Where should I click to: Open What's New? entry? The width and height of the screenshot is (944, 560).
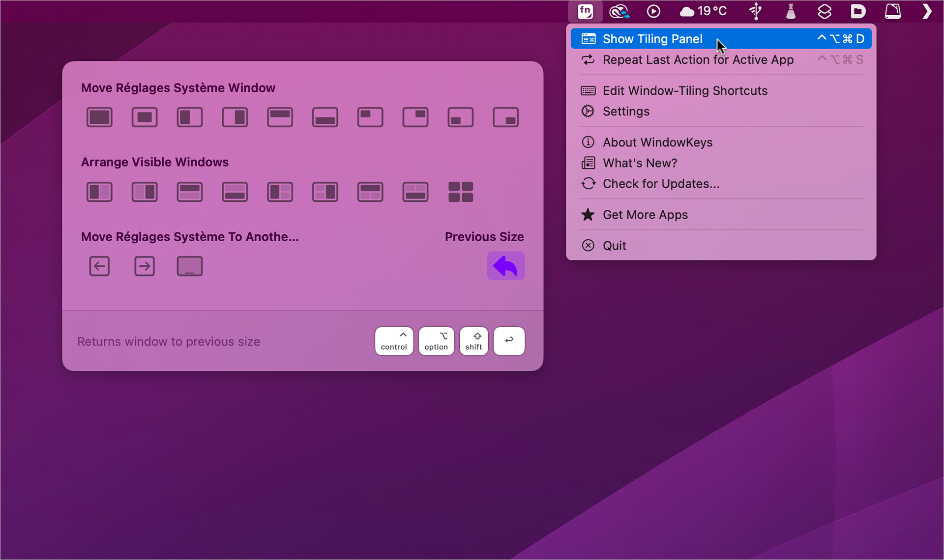coord(721,163)
